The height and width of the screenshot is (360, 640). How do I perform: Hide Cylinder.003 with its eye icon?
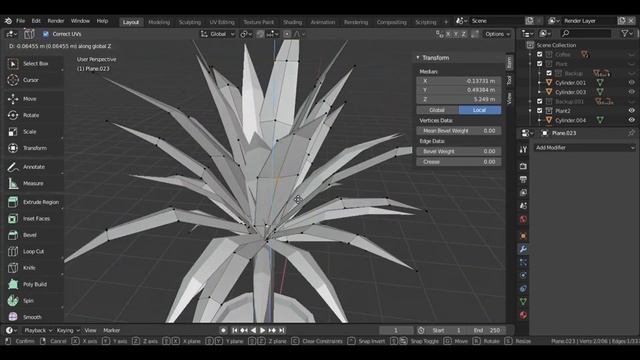pos(631,92)
